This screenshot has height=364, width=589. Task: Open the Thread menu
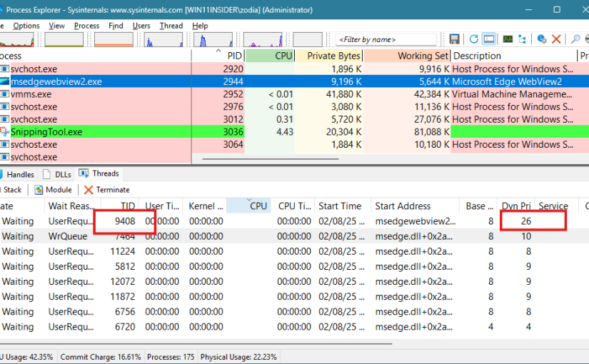[x=171, y=26]
